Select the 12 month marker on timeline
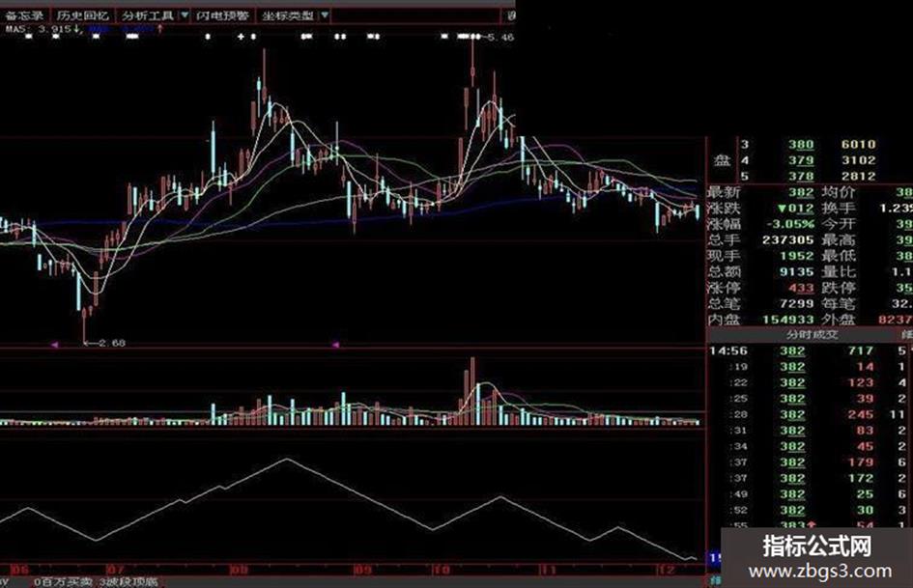This screenshot has width=913, height=588. pos(666,569)
